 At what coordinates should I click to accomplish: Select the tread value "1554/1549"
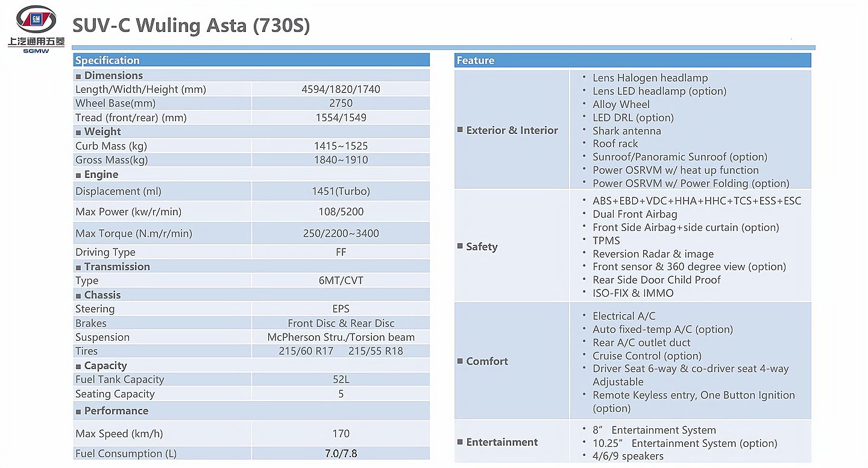(341, 118)
